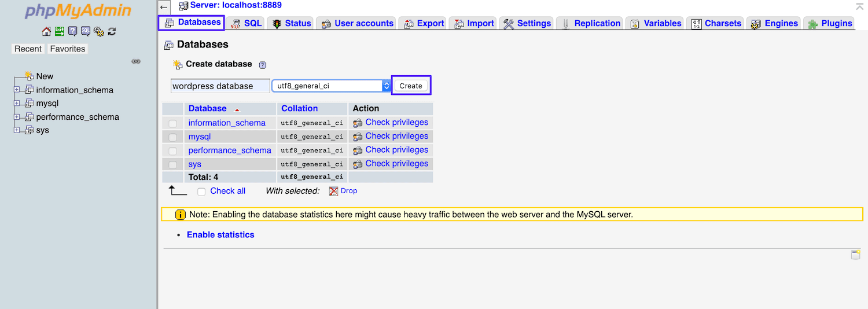
Task: Expand the performance_schema tree node
Action: coord(17,117)
